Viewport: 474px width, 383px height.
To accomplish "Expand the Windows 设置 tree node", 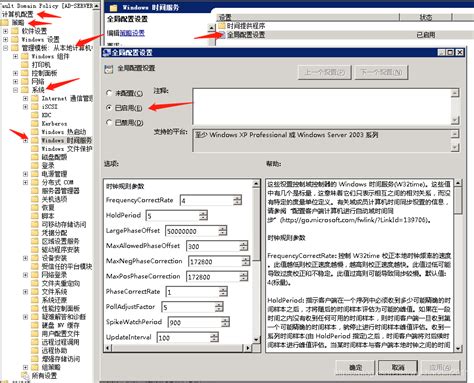I will tap(5, 40).
